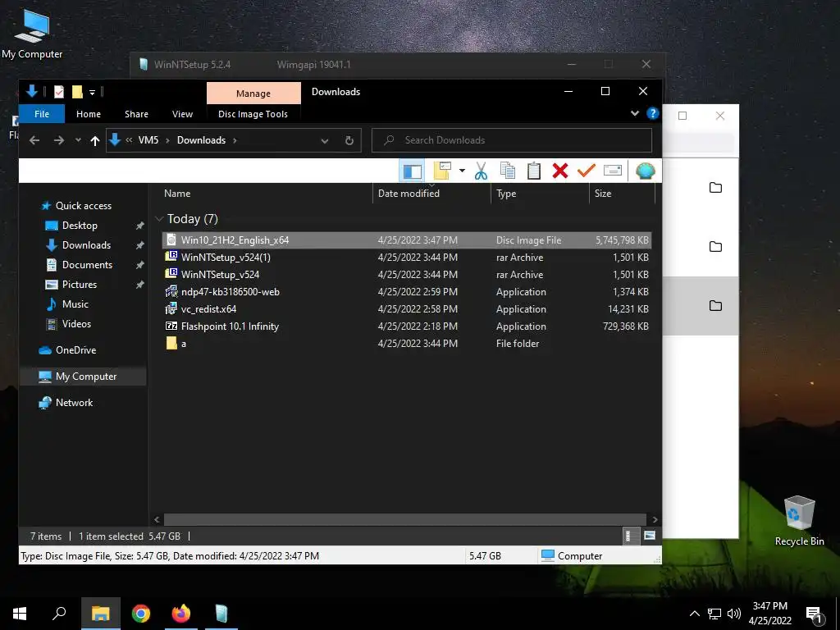Image resolution: width=840 pixels, height=630 pixels.
Task: Switch to large icons view icon
Action: pyautogui.click(x=650, y=536)
